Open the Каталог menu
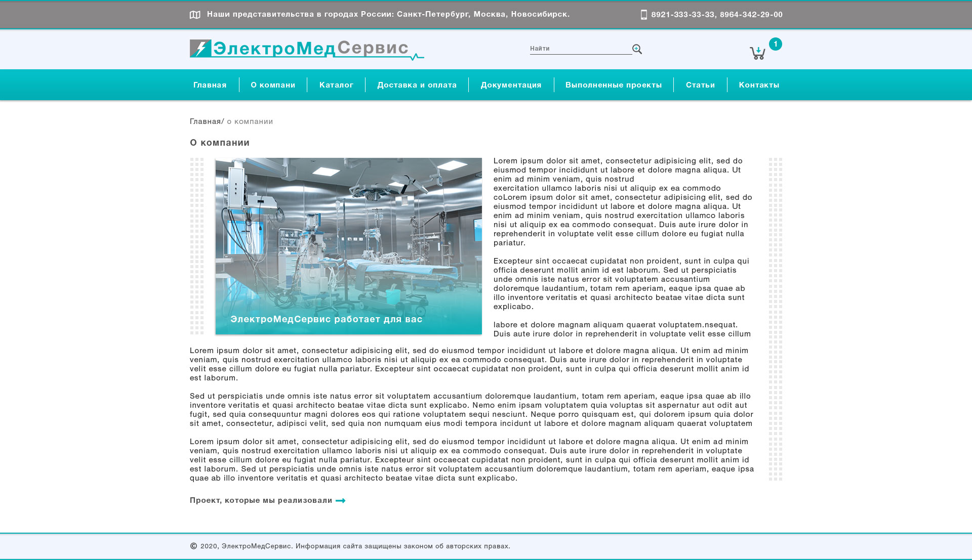 tap(336, 85)
